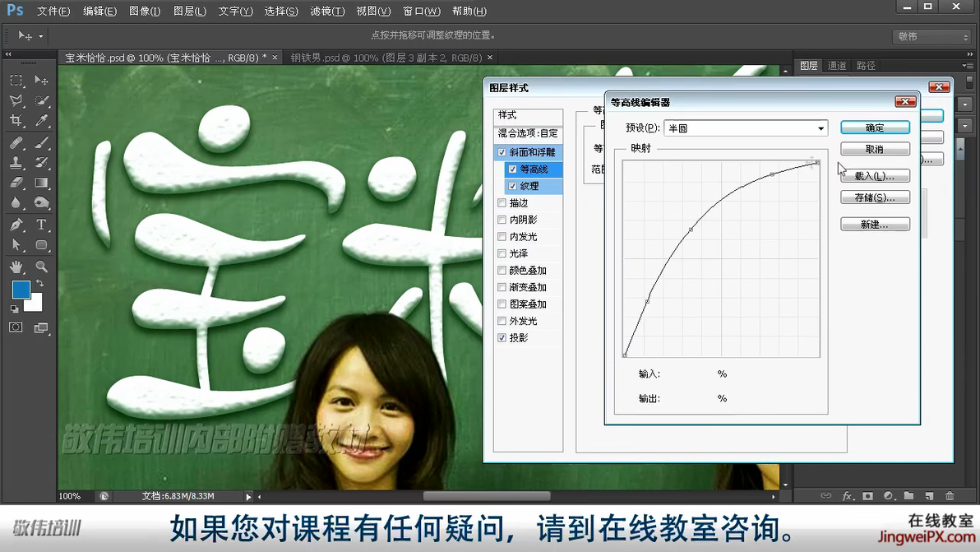Viewport: 980px width, 552px height.
Task: Enable 颜色叠加 (Color Overlay) checkbox
Action: pos(502,271)
